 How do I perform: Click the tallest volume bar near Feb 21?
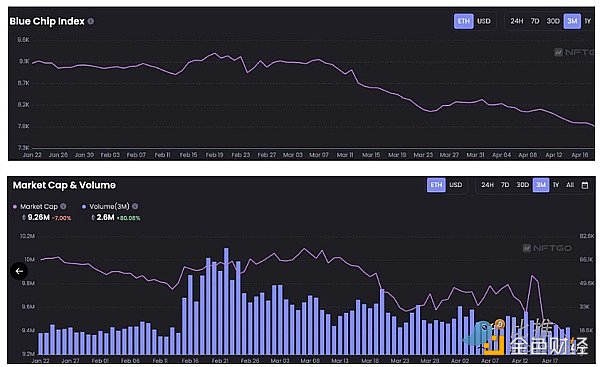226,301
